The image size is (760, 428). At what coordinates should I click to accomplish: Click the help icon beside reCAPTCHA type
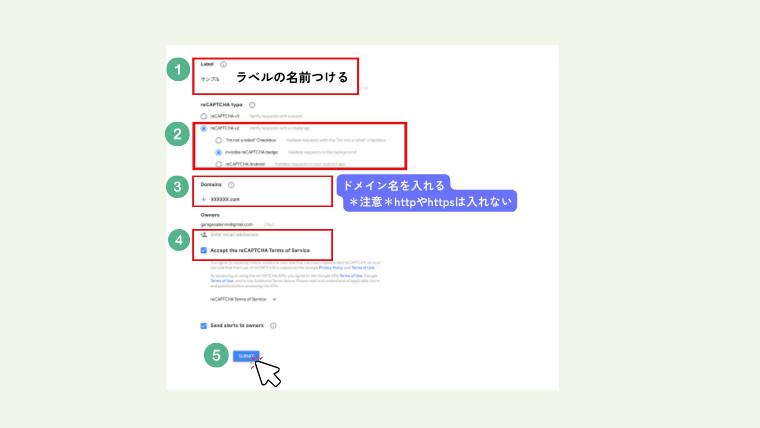click(x=251, y=105)
